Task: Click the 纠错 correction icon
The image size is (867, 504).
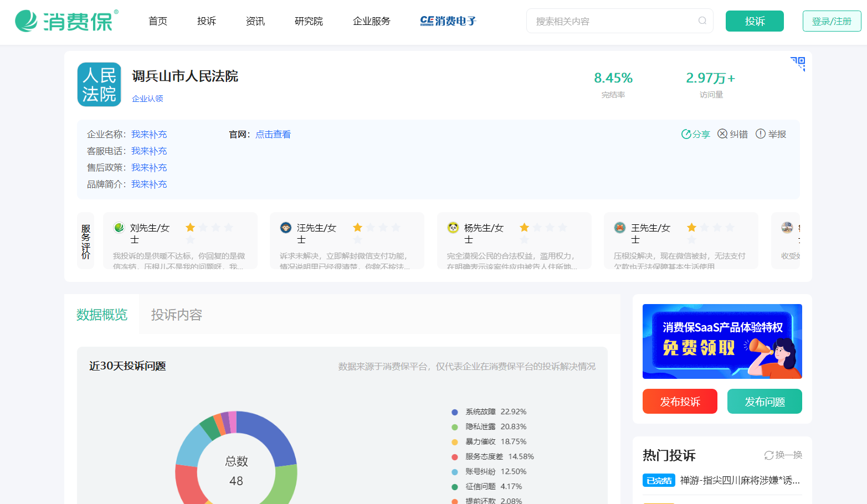Action: tap(722, 134)
